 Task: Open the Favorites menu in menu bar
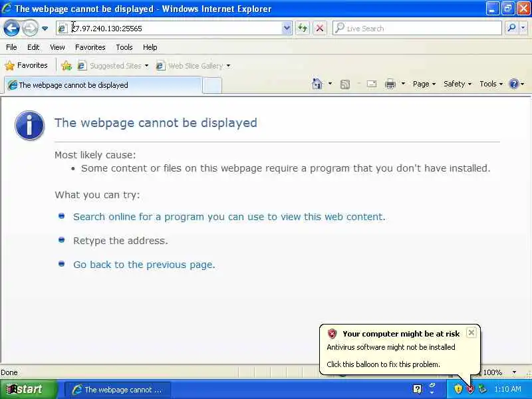tap(90, 47)
